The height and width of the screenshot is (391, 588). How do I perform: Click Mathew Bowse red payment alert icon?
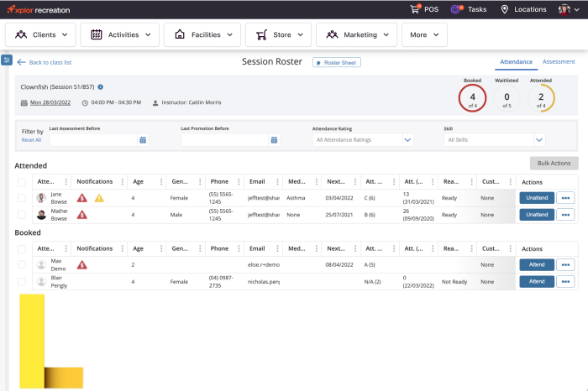pyautogui.click(x=82, y=215)
